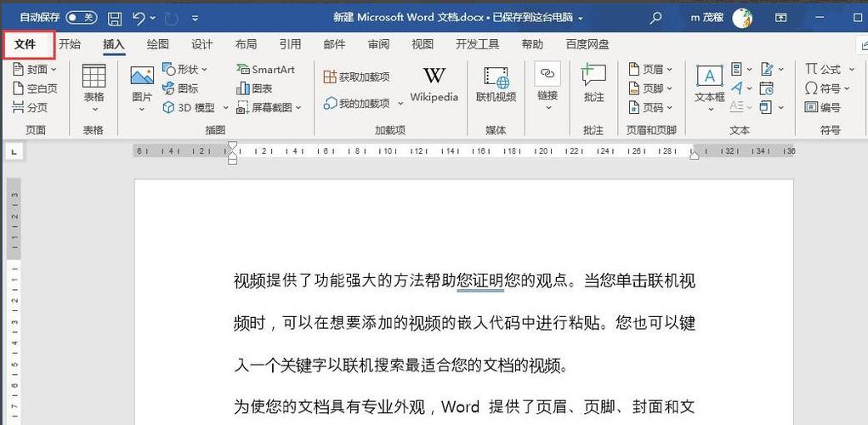Screen dimensions: 868x425
Task: Click the ribbon display options icon
Action: [781, 18]
